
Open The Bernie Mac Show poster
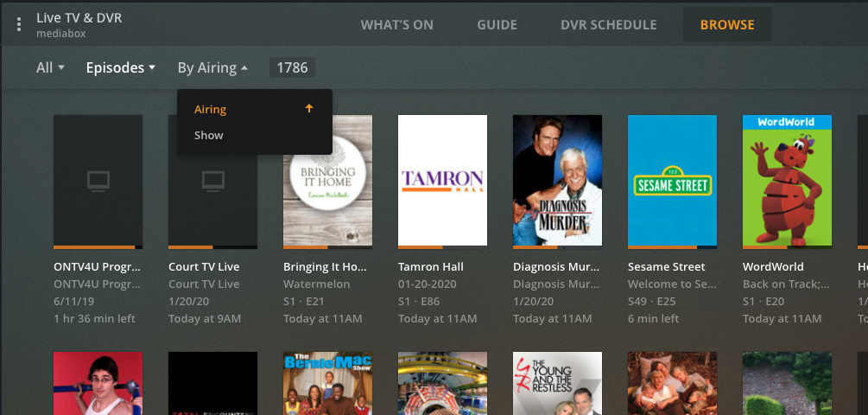coord(327,383)
